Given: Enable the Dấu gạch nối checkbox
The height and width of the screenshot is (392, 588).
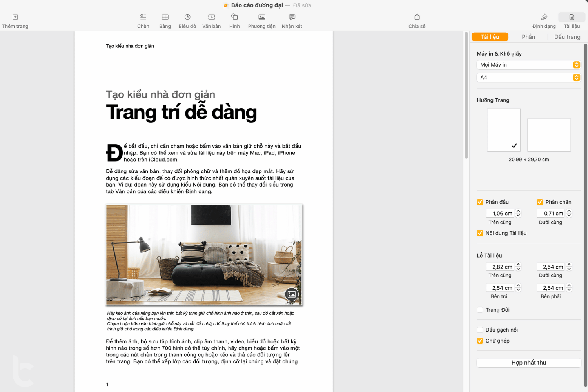Looking at the screenshot, I should click(x=480, y=330).
